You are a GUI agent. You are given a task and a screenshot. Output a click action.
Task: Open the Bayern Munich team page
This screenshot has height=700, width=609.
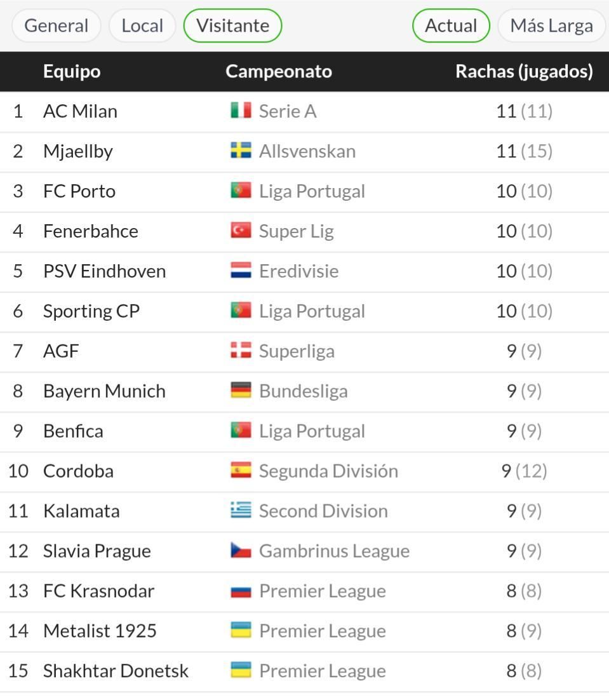(x=104, y=391)
